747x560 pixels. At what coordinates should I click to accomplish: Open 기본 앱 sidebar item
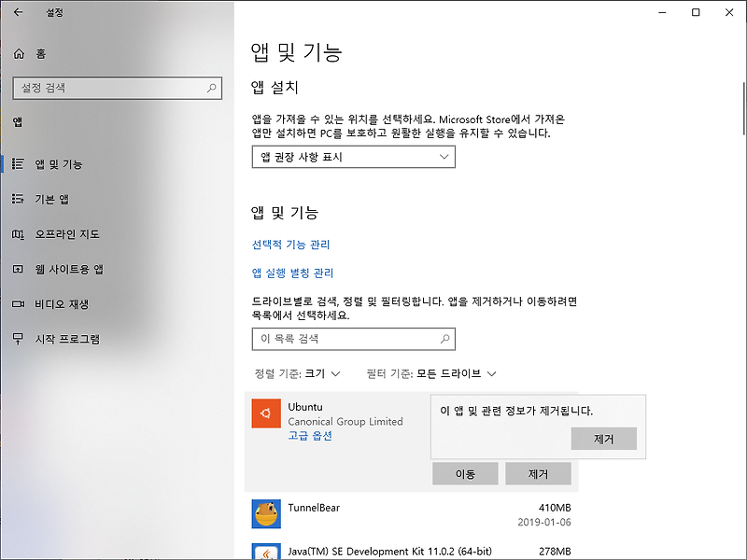click(x=117, y=199)
